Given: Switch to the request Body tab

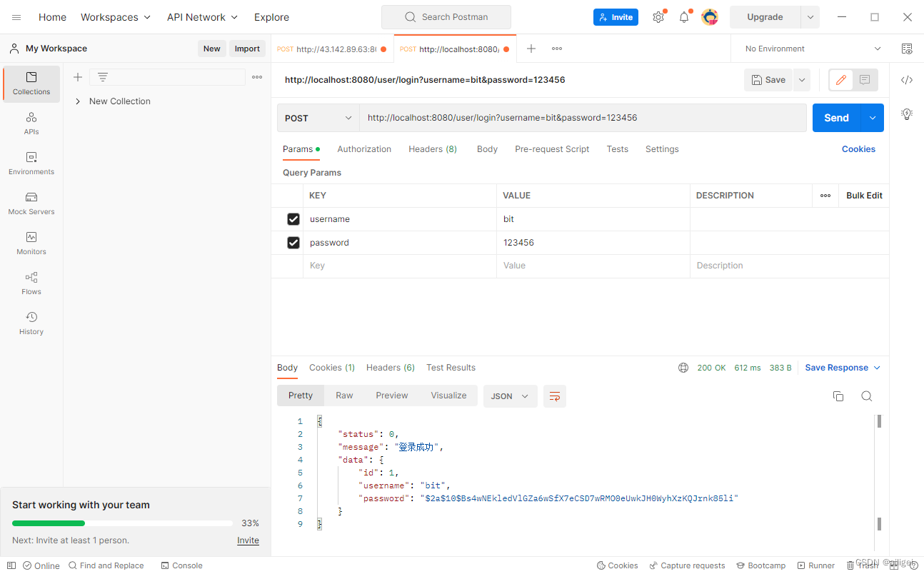Looking at the screenshot, I should (x=487, y=149).
